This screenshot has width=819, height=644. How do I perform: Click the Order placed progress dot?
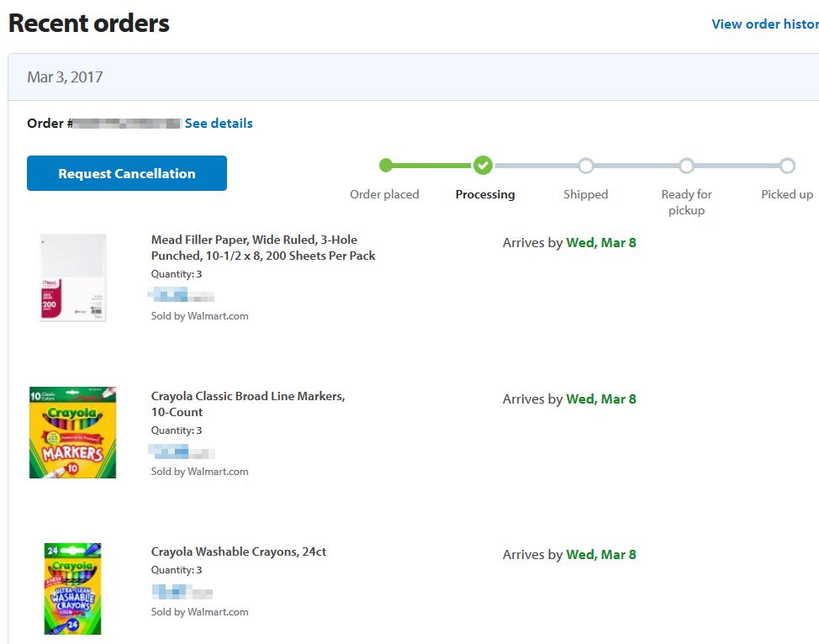[385, 166]
